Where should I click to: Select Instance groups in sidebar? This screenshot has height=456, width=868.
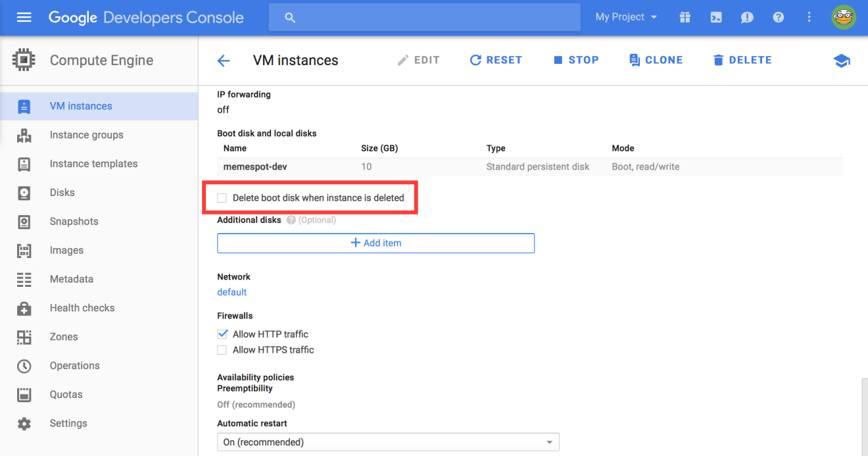point(87,135)
